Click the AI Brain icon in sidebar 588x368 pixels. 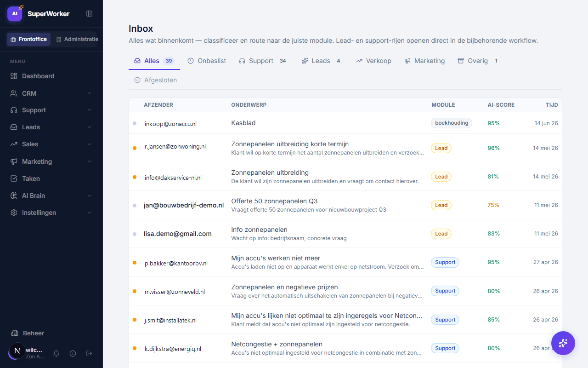tap(14, 195)
